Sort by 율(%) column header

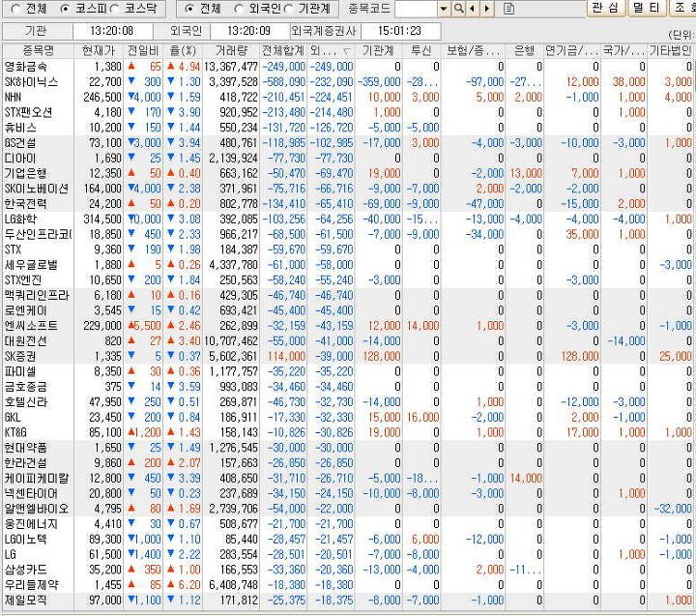pyautogui.click(x=183, y=50)
